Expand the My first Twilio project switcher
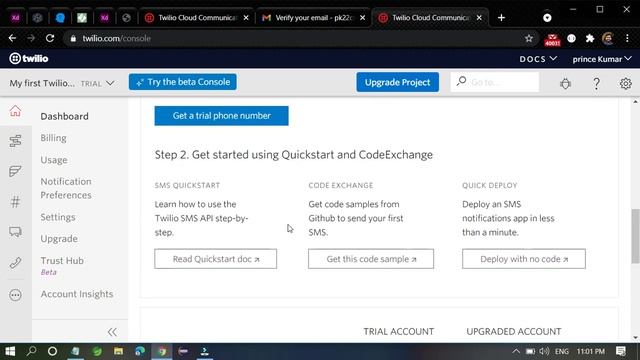 tap(62, 83)
